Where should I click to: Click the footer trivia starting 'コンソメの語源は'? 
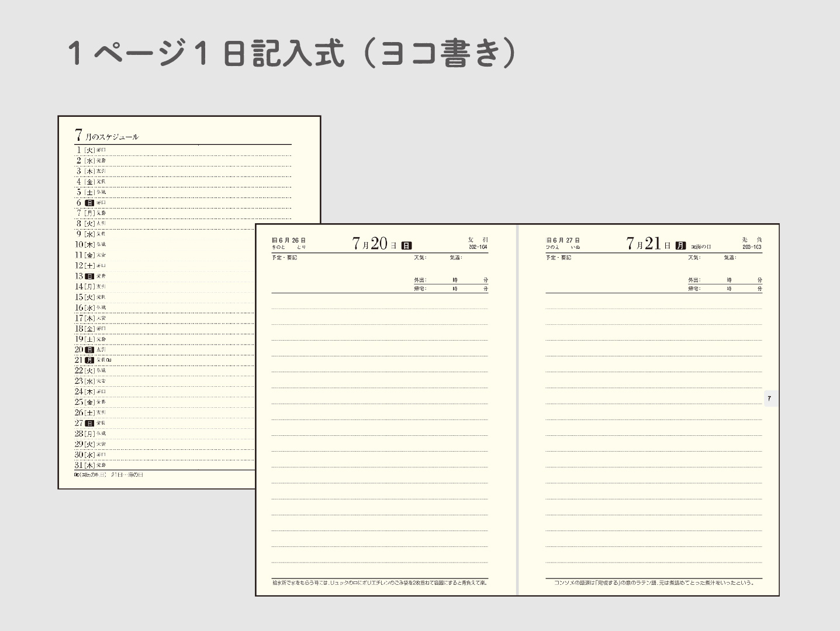654,583
